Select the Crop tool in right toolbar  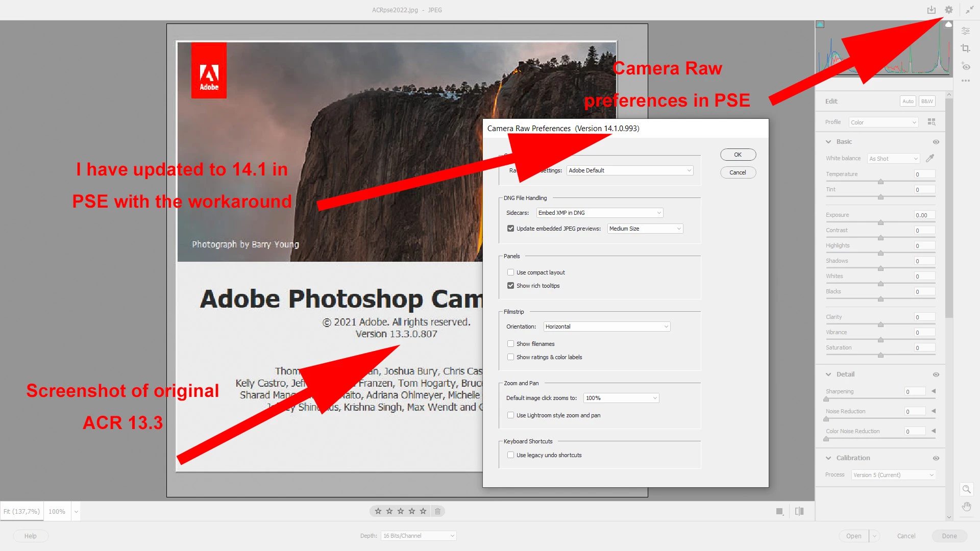click(965, 48)
